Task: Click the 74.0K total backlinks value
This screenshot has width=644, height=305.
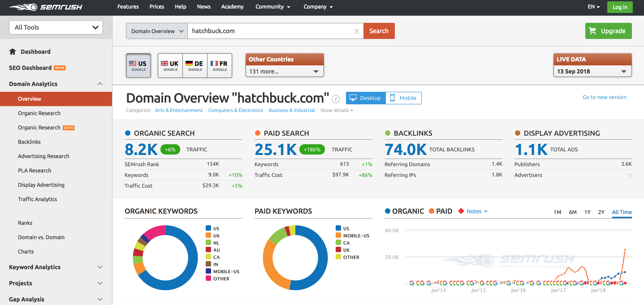Action: (406, 149)
